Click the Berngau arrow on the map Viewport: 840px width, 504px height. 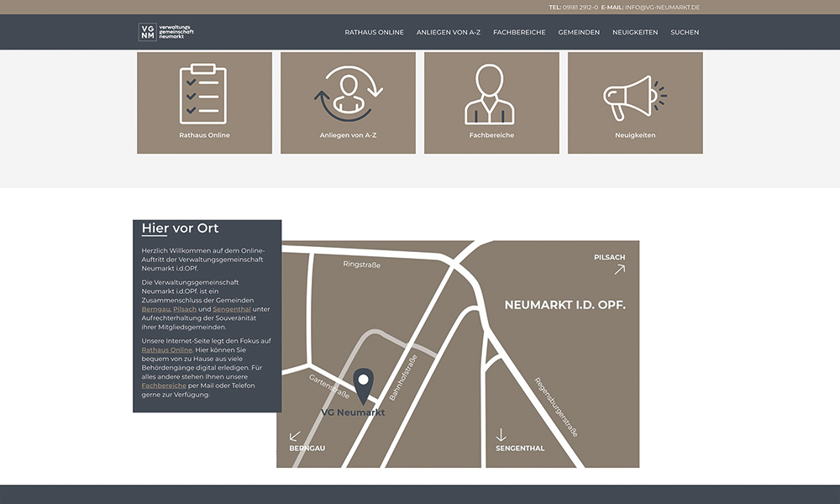point(295,436)
